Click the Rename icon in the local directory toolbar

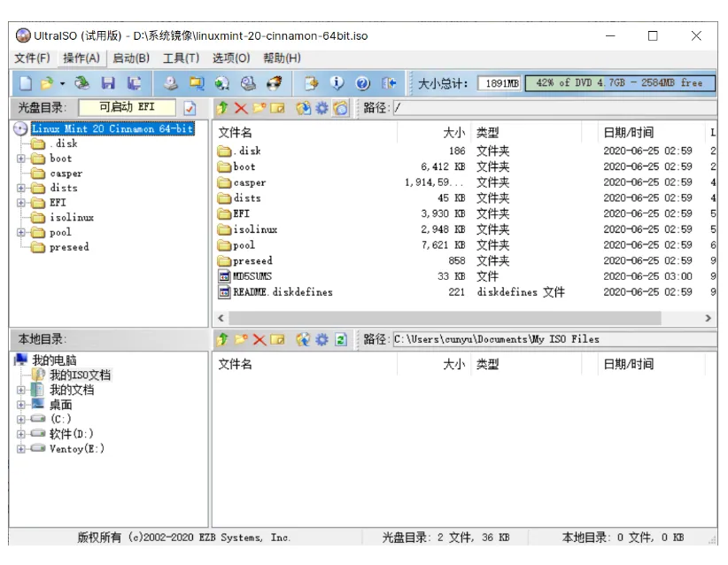[x=277, y=340]
